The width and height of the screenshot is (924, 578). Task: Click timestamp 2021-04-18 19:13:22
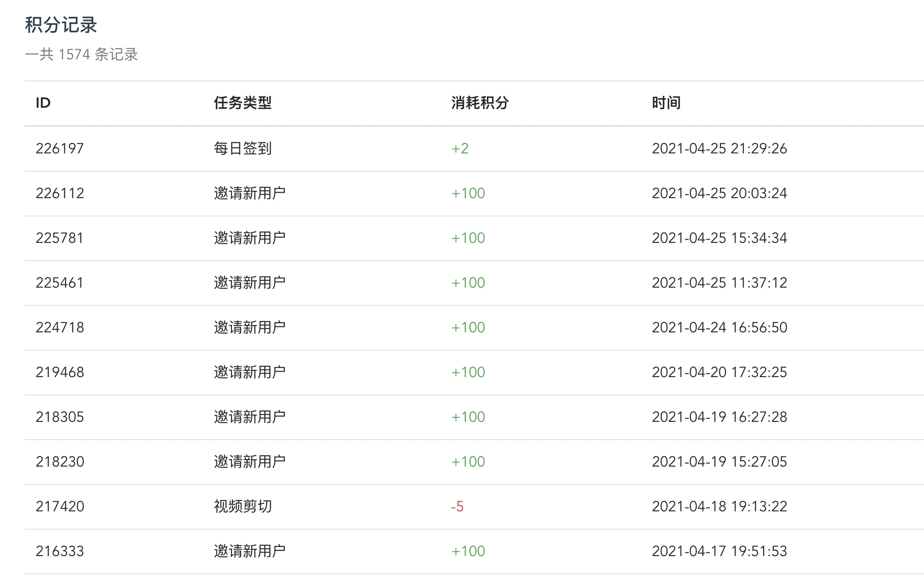(x=719, y=506)
